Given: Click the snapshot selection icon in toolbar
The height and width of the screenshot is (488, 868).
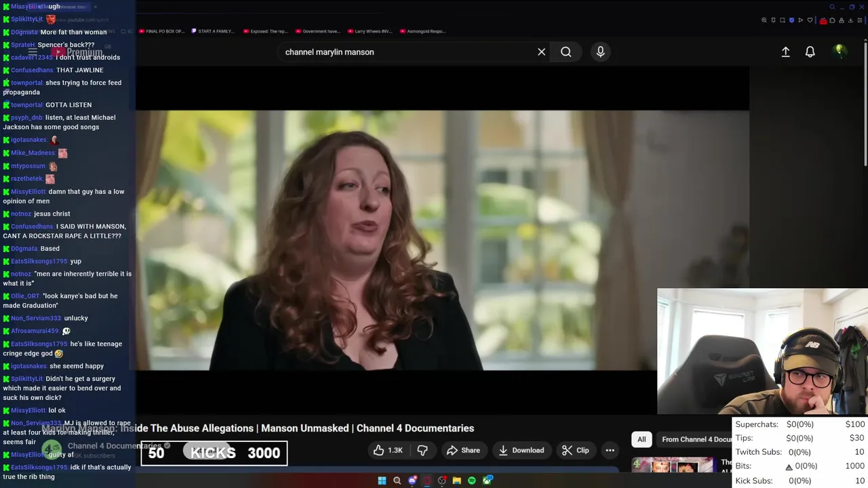Looking at the screenshot, I should point(783,20).
